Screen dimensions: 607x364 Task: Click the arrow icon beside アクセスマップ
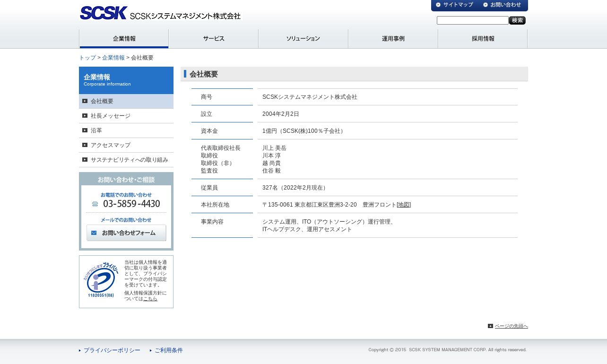pyautogui.click(x=85, y=145)
